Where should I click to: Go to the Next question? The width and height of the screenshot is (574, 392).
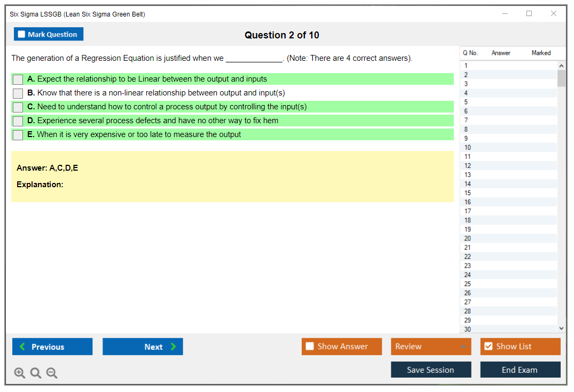143,347
